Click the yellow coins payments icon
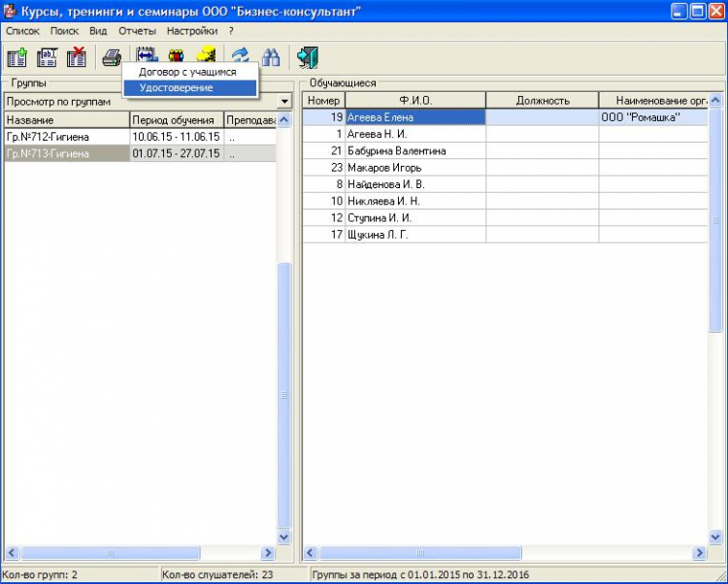The height and width of the screenshot is (584, 728). pyautogui.click(x=206, y=53)
